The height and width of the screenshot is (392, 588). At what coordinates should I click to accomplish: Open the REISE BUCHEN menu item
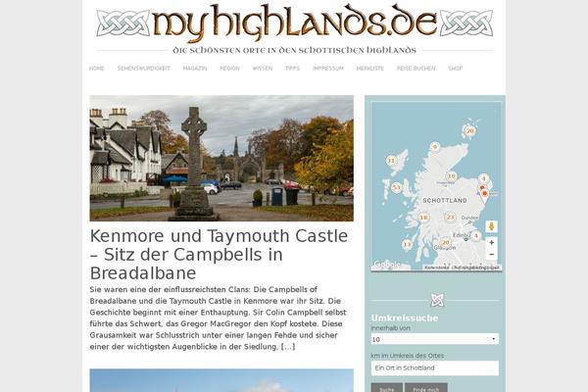point(416,69)
